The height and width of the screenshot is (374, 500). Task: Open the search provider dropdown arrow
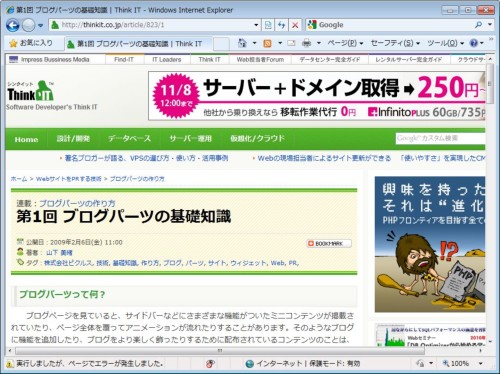click(x=490, y=24)
